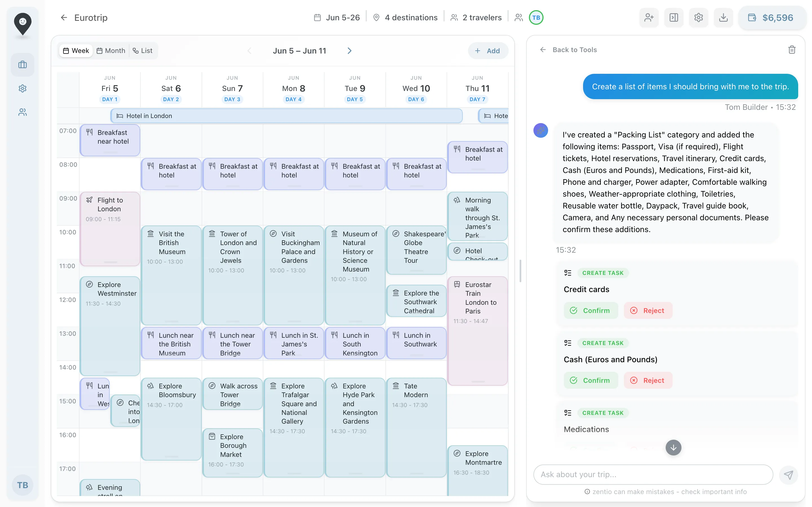
Task: Toggle the side panel layout icon
Action: tap(673, 17)
